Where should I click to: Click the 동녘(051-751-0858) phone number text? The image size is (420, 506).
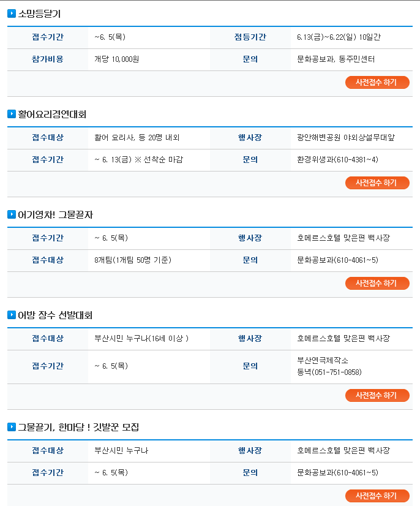(x=329, y=372)
